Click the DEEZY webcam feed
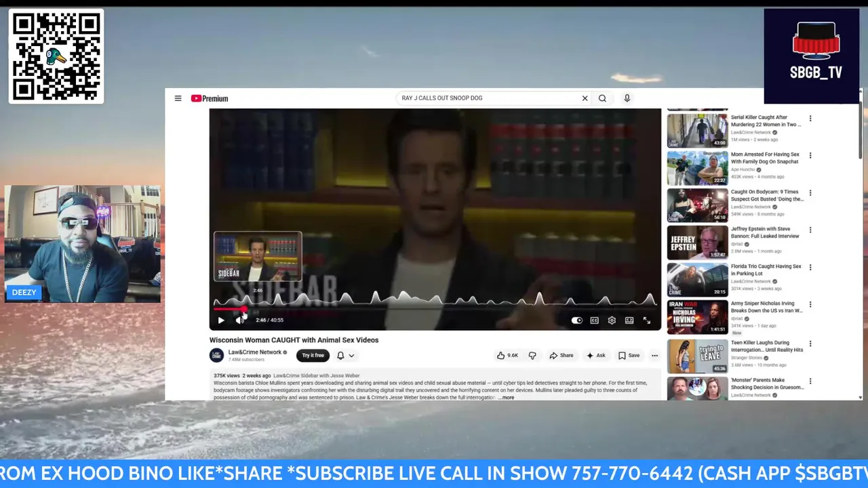 coord(82,244)
